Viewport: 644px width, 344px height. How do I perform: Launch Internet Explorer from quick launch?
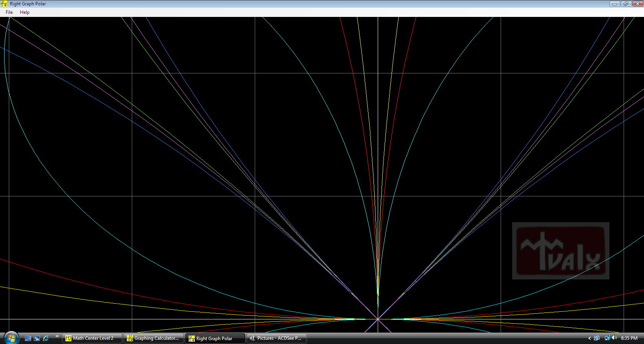46,338
